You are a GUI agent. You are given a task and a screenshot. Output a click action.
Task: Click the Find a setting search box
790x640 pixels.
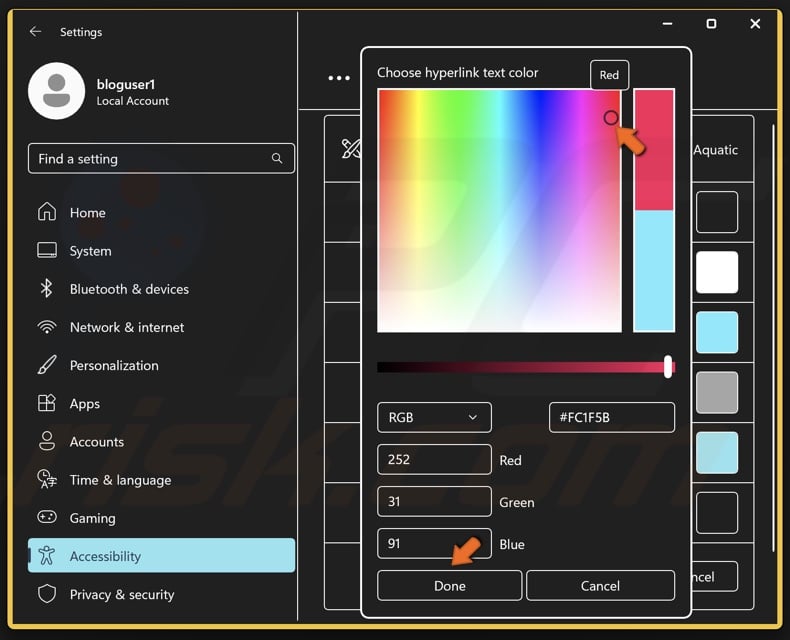(x=161, y=158)
